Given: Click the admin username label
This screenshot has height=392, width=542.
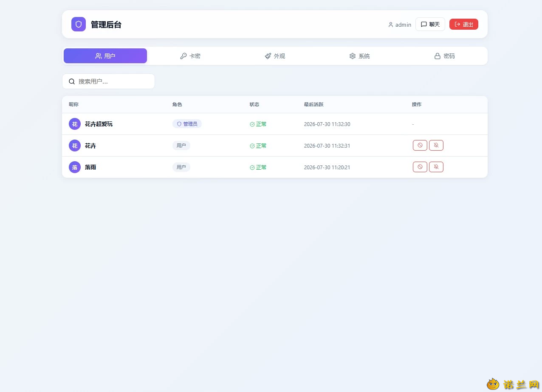Looking at the screenshot, I should (403, 25).
